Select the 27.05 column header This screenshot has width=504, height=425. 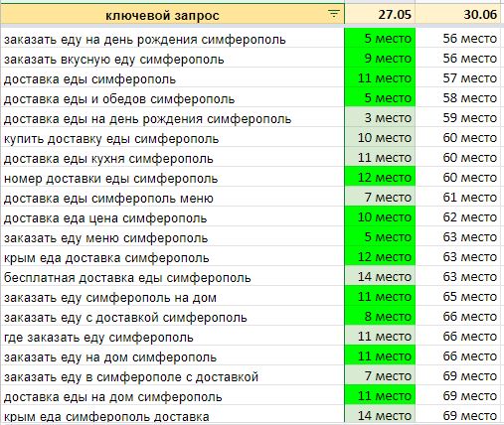[380, 15]
